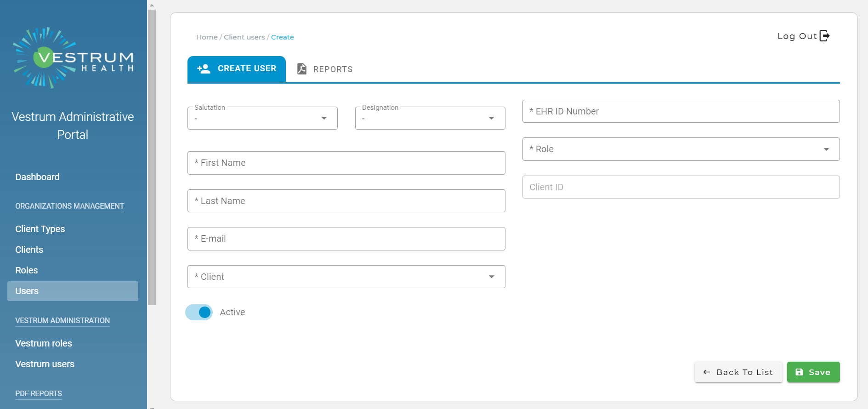Click the PDF icon beside Reports
868x409 pixels.
[301, 69]
